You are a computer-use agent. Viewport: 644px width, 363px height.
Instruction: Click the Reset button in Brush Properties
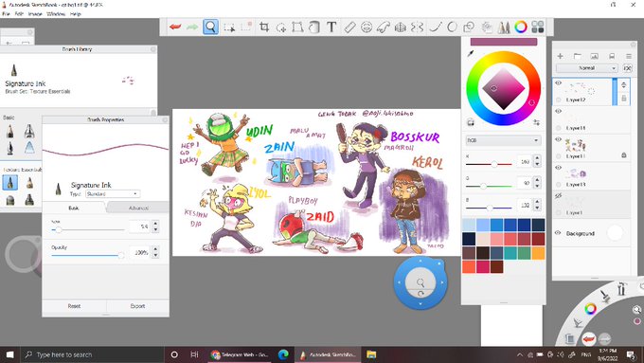[74, 306]
